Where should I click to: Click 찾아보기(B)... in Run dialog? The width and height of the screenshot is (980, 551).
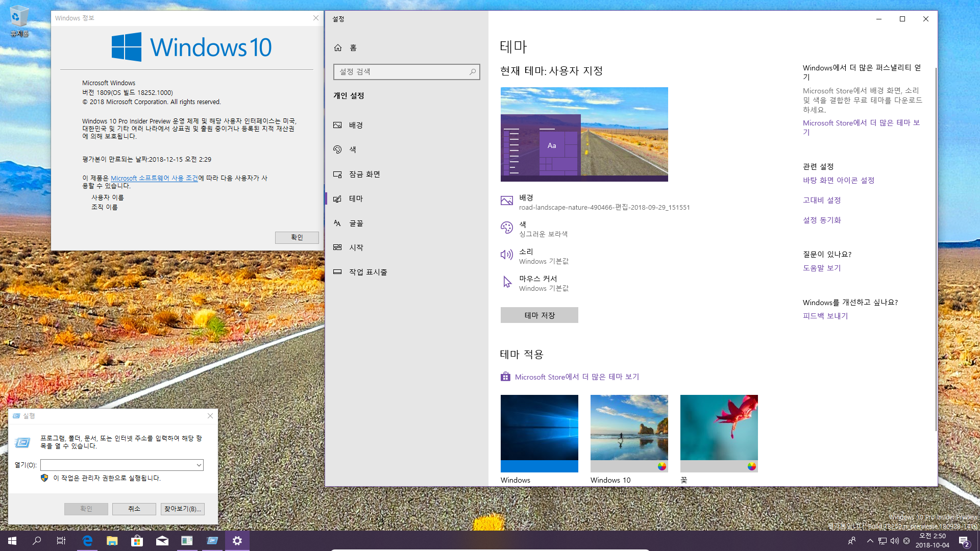click(183, 509)
